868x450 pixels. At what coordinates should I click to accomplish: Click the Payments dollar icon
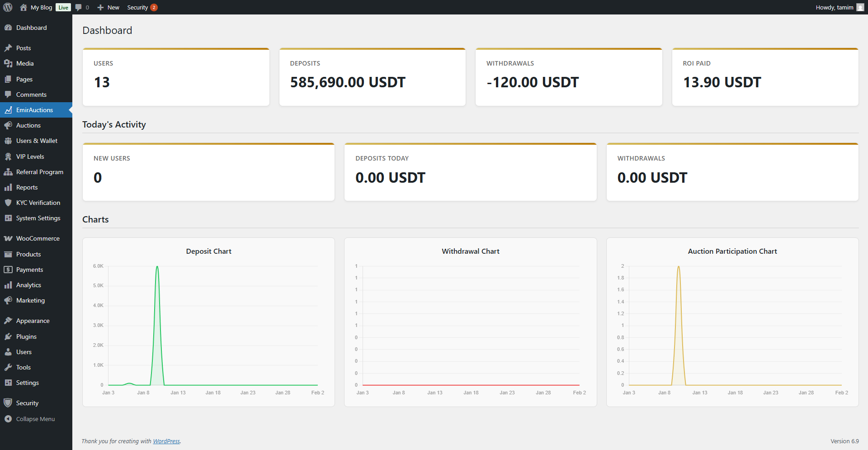pos(8,270)
